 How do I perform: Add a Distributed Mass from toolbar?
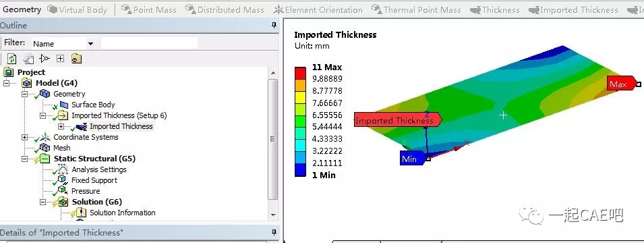225,10
